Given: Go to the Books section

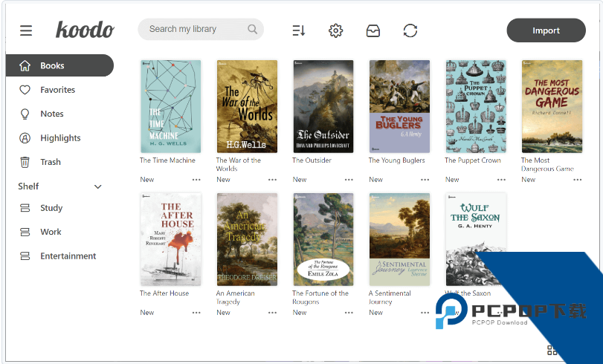Looking at the screenshot, I should (60, 65).
